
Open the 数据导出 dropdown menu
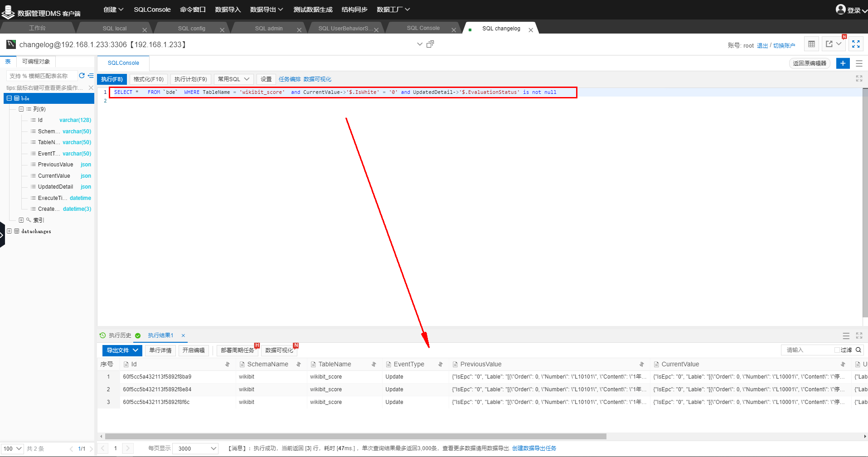pos(267,10)
